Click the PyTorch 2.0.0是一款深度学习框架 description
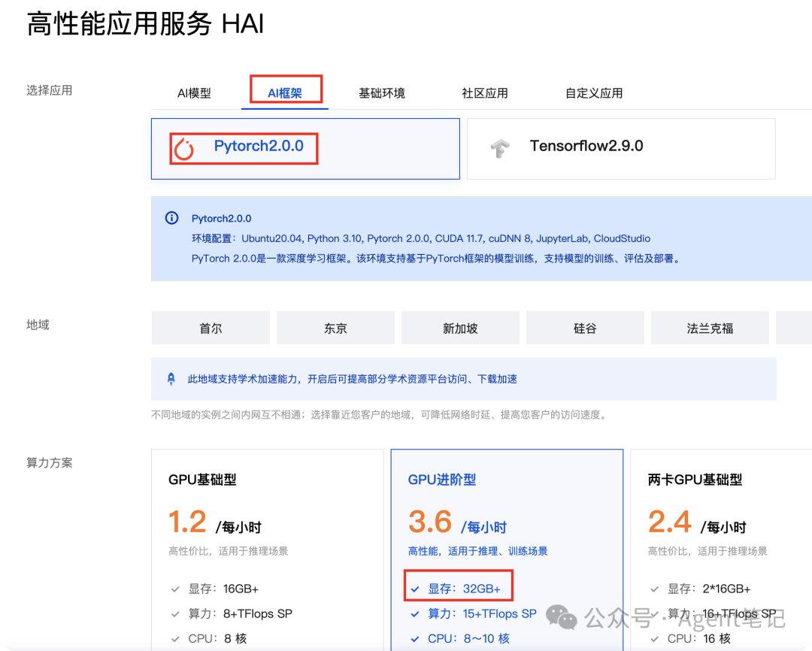 click(x=435, y=259)
